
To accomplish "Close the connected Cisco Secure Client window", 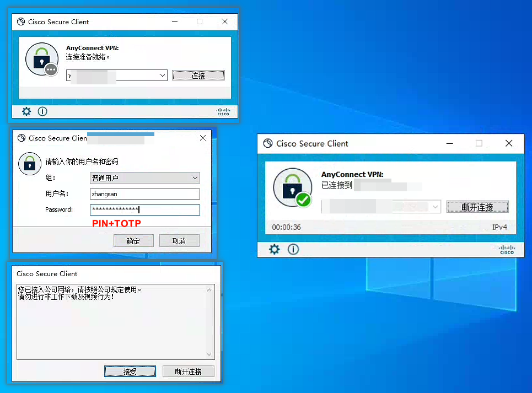I will (509, 143).
